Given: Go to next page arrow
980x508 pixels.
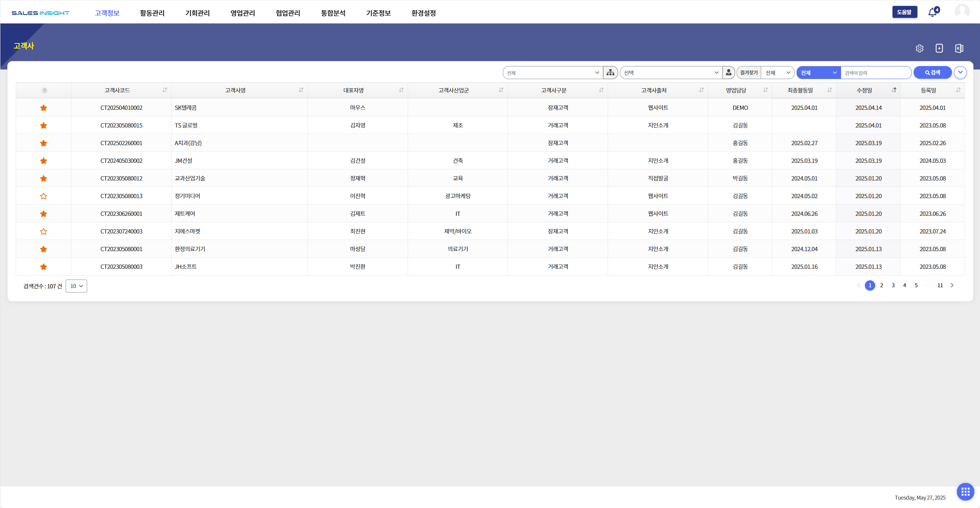Looking at the screenshot, I should pyautogui.click(x=952, y=285).
